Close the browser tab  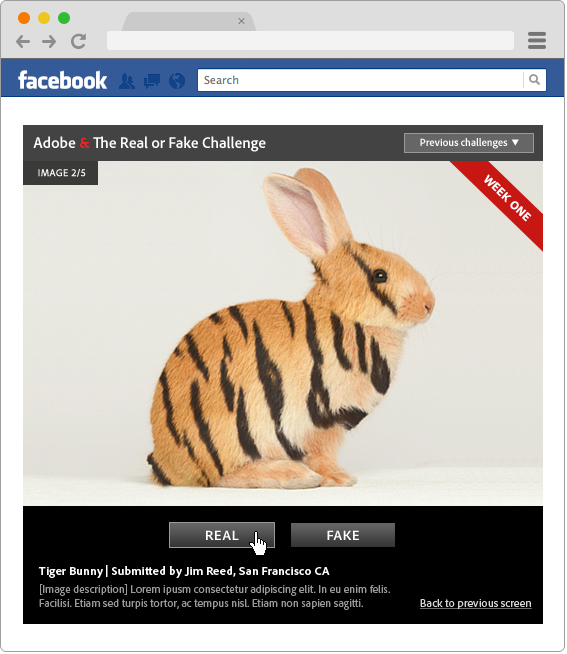coord(241,21)
